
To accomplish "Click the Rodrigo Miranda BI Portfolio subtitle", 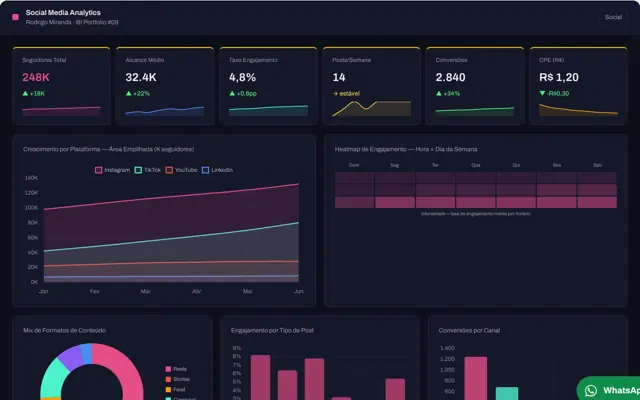I will 72,22.
